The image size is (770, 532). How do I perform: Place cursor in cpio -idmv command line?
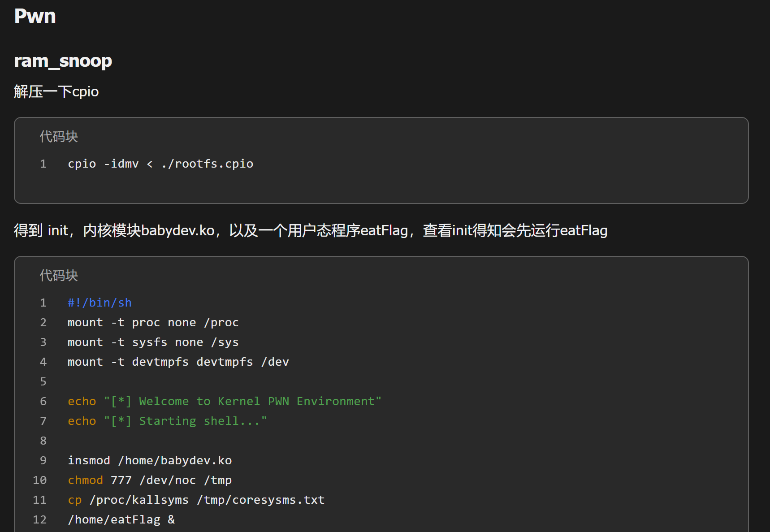tap(160, 164)
